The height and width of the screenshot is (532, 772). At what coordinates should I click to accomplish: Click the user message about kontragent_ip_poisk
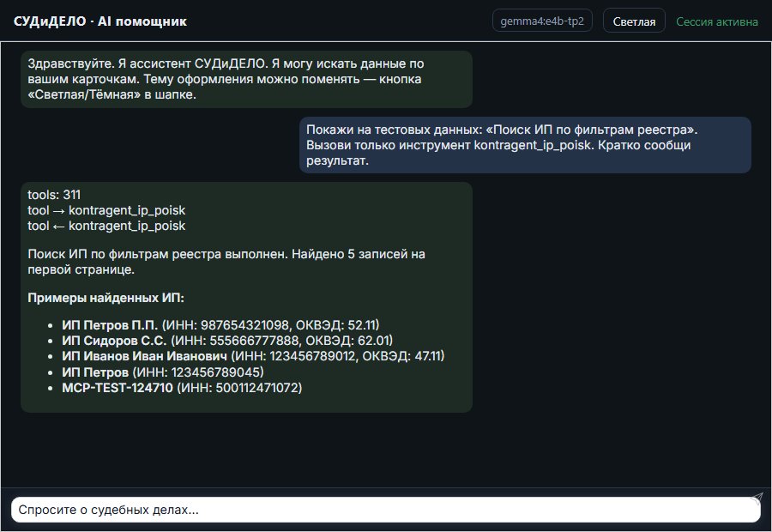tap(525, 145)
